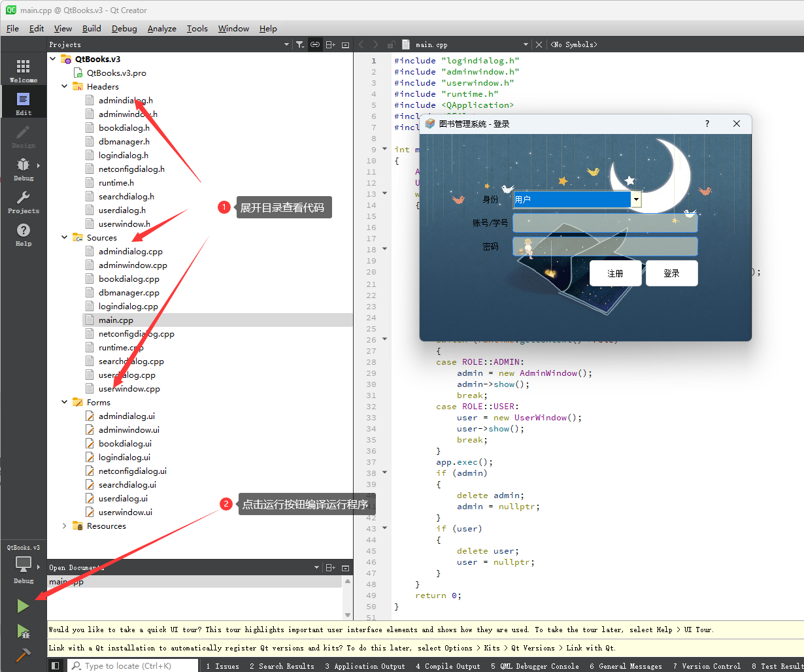The width and height of the screenshot is (804, 672).
Task: Open the Window menu
Action: tap(233, 28)
